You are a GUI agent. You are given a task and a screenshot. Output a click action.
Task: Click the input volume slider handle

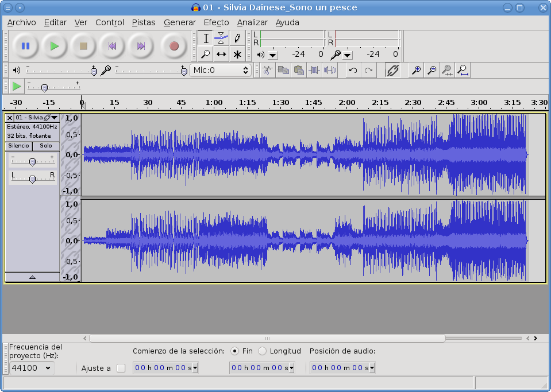(184, 71)
